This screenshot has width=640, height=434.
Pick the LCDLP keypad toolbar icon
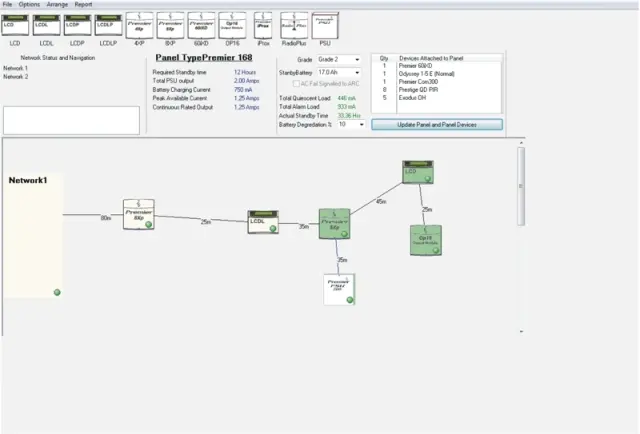tap(109, 25)
